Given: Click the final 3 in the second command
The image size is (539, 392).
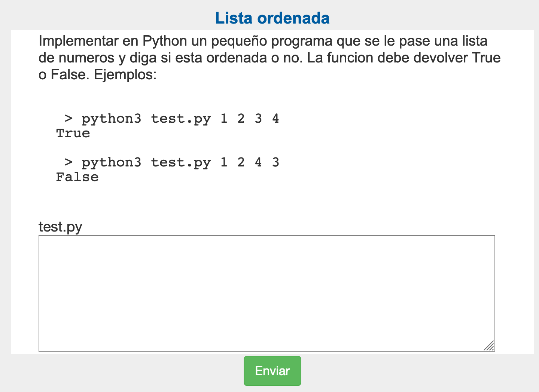Looking at the screenshot, I should (275, 163).
